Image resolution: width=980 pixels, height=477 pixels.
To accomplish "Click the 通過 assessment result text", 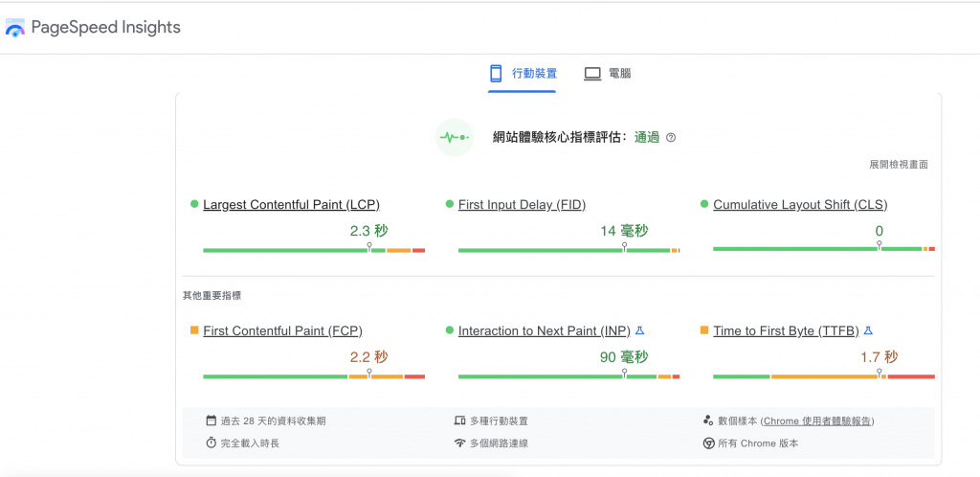I will (647, 138).
